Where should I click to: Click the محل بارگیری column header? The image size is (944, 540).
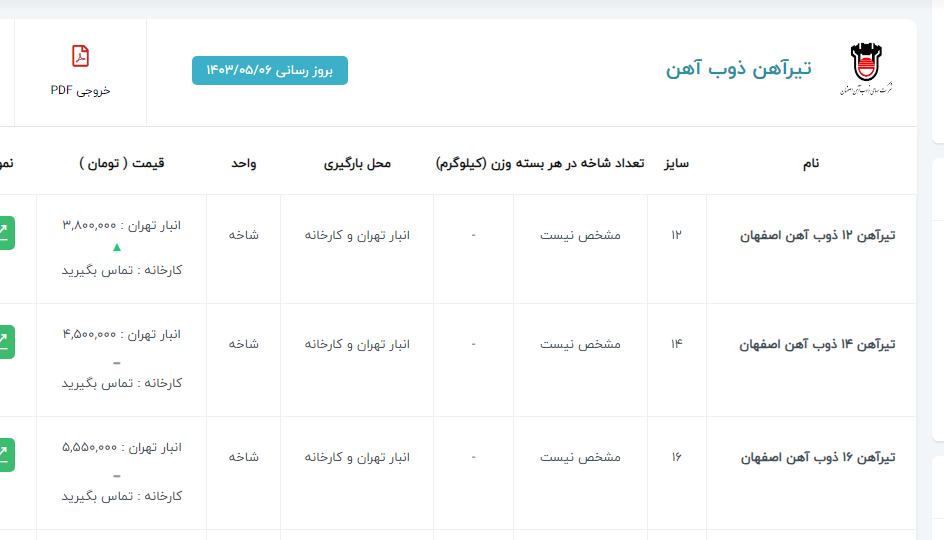tap(357, 163)
